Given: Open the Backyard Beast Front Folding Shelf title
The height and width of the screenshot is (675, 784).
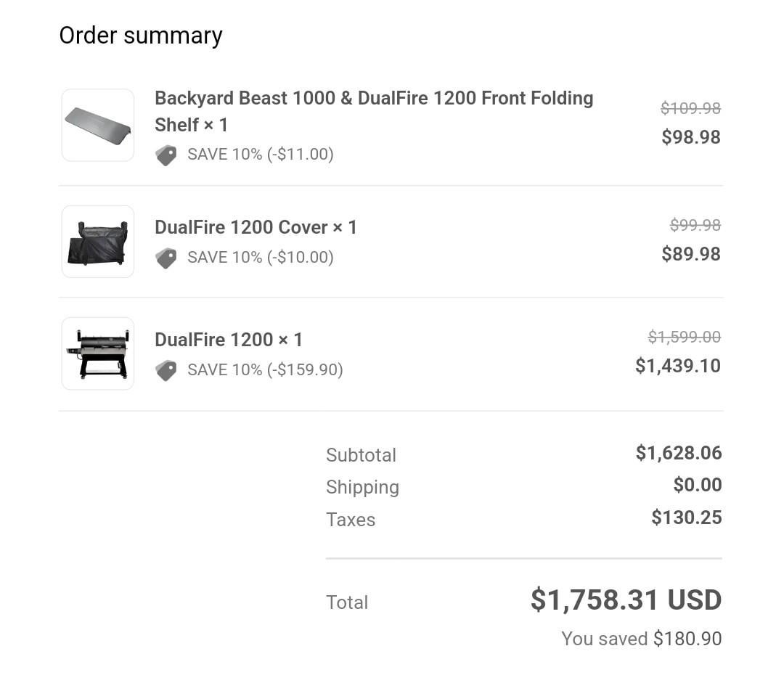Looking at the screenshot, I should tap(374, 112).
